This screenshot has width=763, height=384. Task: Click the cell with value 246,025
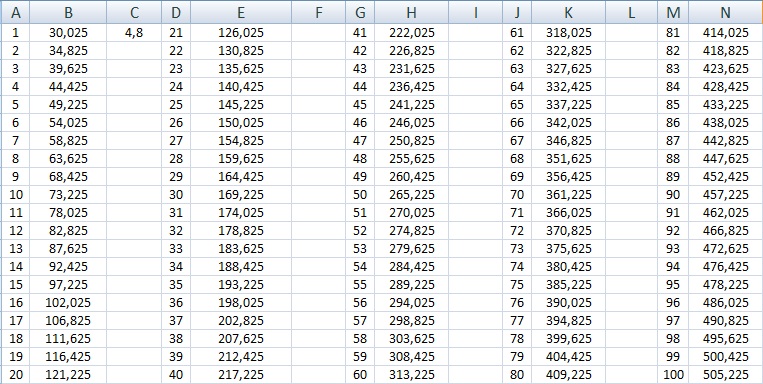point(412,123)
